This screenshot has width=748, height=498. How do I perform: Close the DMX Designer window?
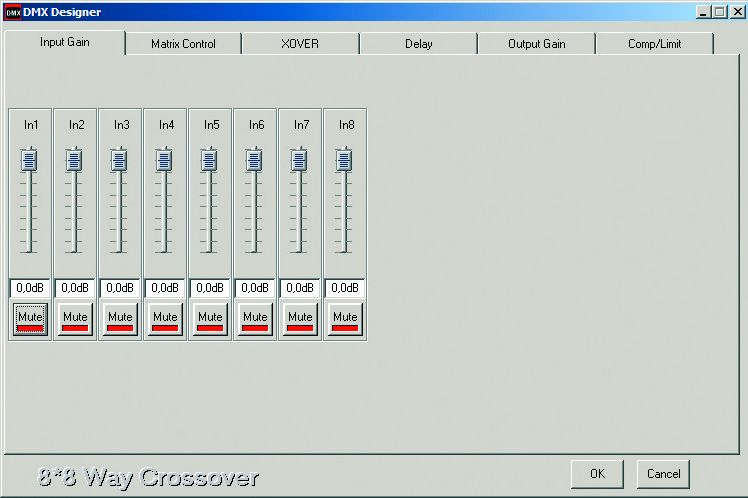738,12
